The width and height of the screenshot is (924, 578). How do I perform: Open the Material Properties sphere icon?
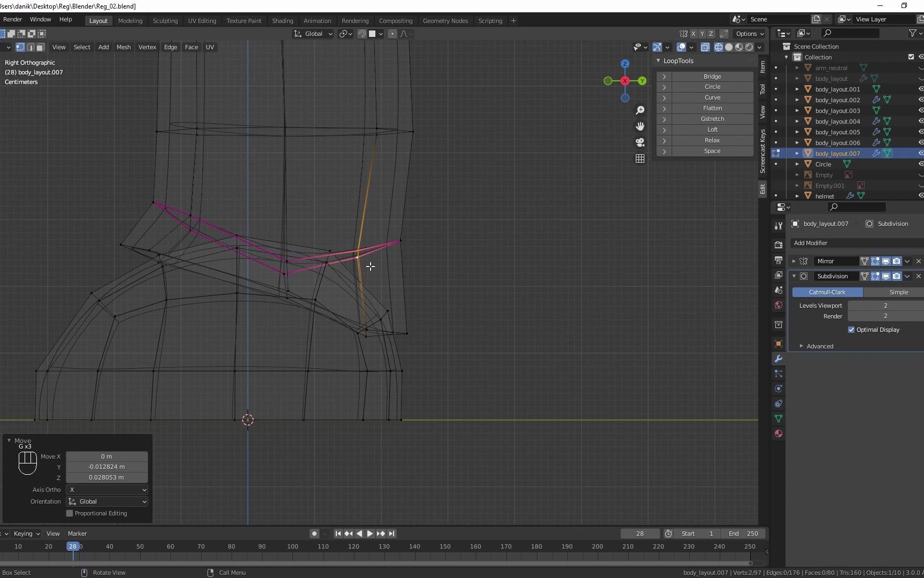[x=778, y=433]
